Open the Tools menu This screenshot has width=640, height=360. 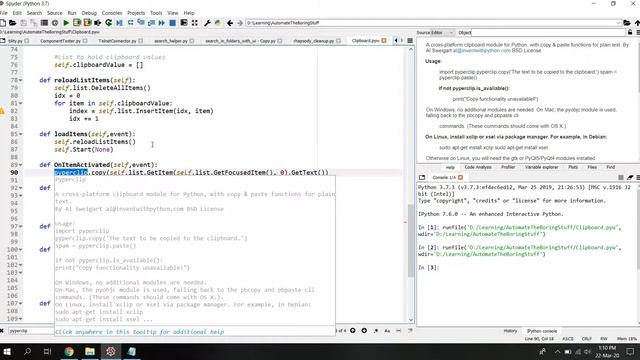click(156, 13)
